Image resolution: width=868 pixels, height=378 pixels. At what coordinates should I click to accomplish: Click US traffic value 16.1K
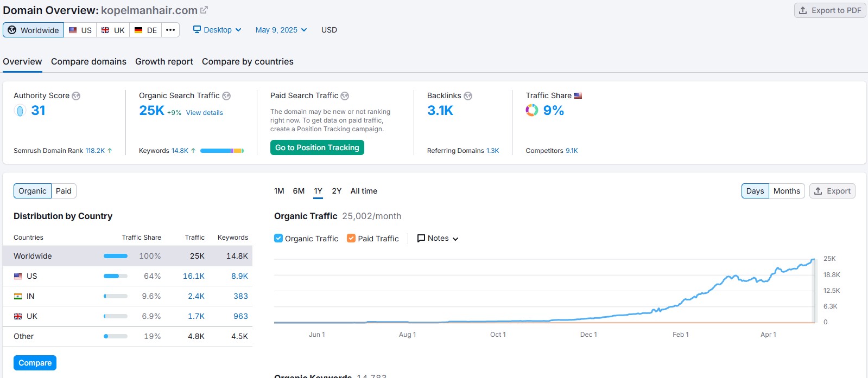194,276
